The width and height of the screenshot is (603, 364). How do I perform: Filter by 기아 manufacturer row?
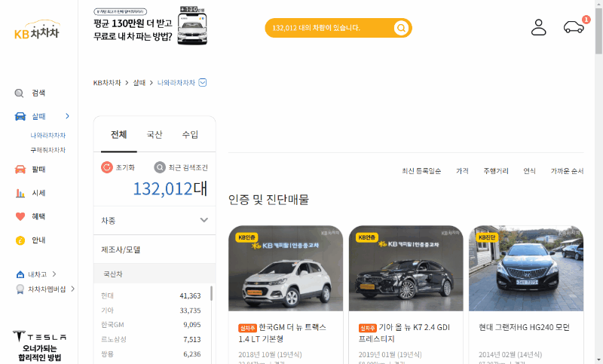tap(151, 310)
